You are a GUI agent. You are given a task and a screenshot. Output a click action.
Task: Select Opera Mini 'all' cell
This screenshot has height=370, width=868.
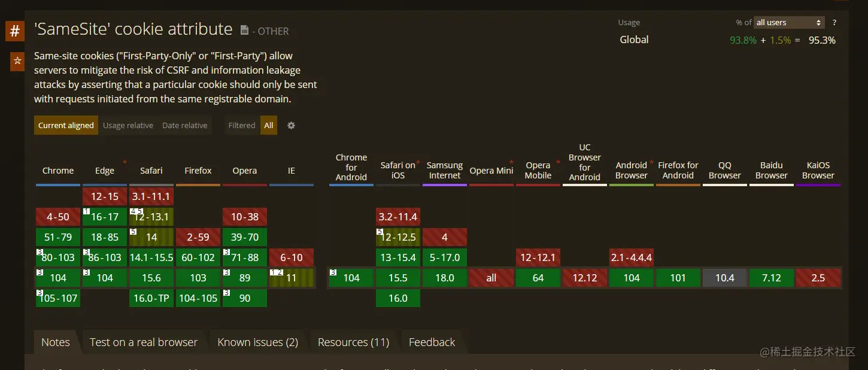(x=491, y=278)
